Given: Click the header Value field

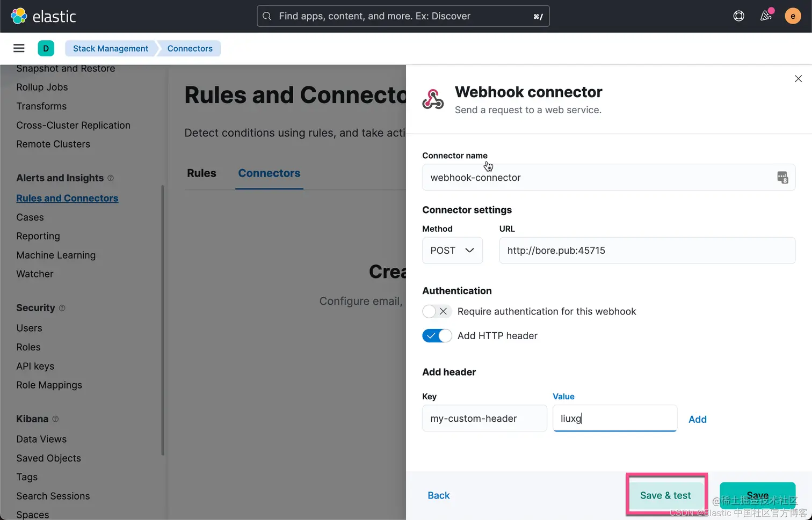Looking at the screenshot, I should tap(614, 419).
